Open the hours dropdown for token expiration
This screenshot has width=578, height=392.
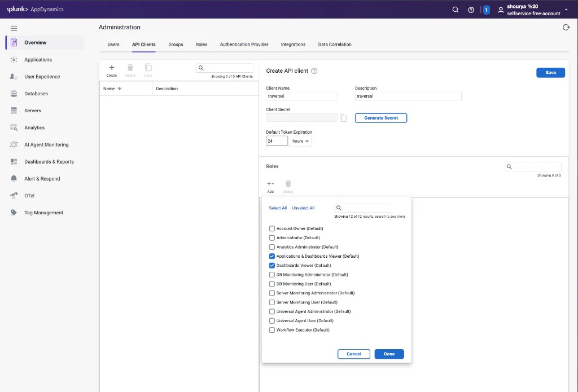(x=301, y=140)
